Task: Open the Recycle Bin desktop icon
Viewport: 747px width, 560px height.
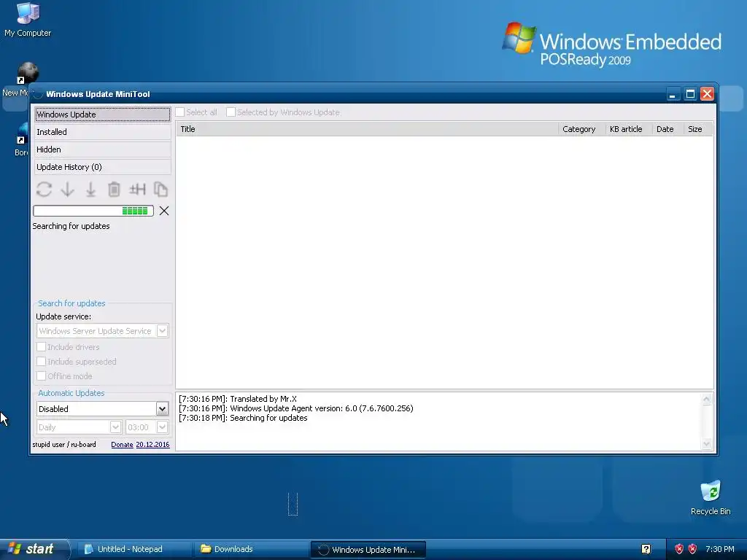Action: tap(711, 498)
